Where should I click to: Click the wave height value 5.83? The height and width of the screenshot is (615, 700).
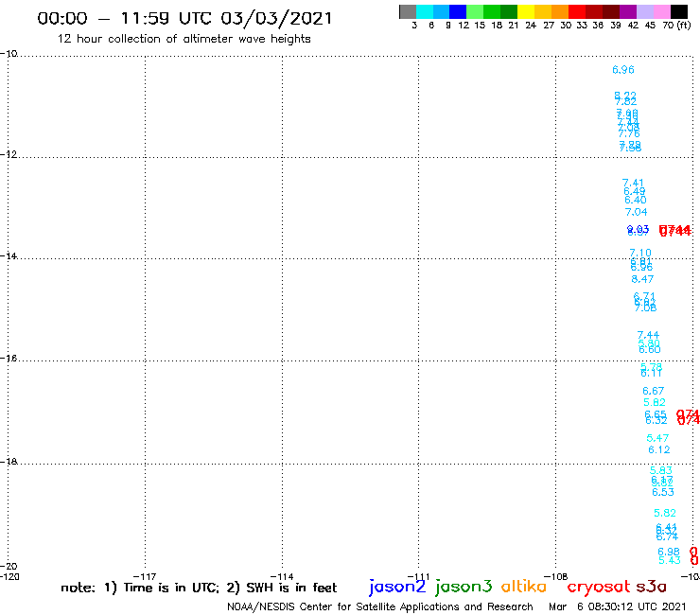pos(660,470)
